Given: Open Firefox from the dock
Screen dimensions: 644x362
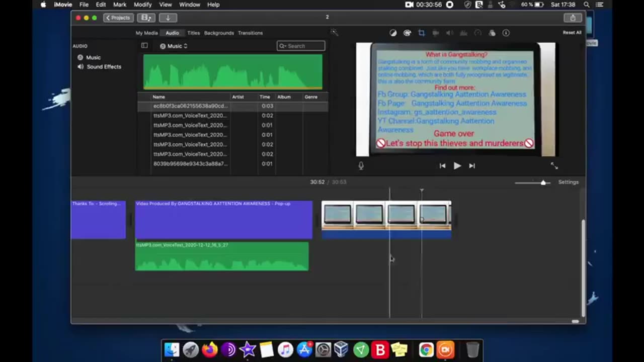Looking at the screenshot, I should [x=210, y=349].
